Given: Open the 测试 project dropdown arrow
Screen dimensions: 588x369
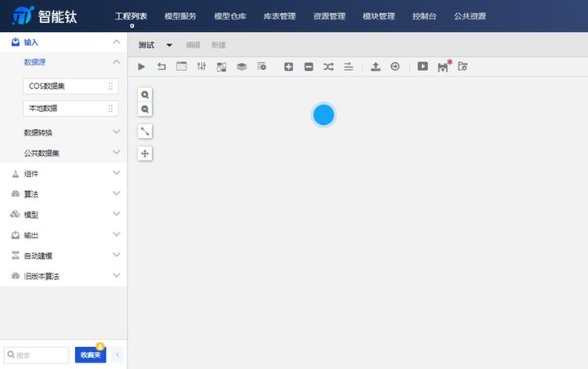Looking at the screenshot, I should [170, 46].
